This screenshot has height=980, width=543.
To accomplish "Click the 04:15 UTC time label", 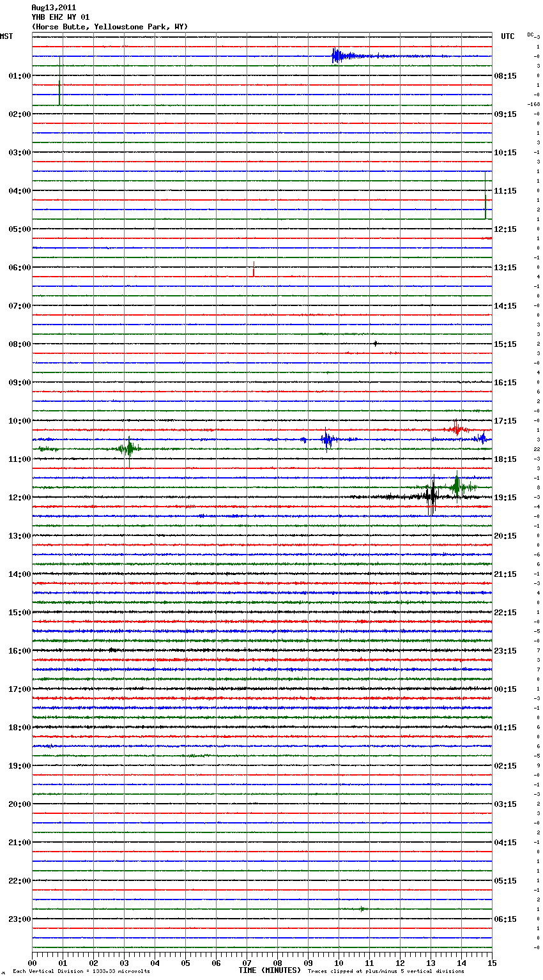I will (x=505, y=842).
